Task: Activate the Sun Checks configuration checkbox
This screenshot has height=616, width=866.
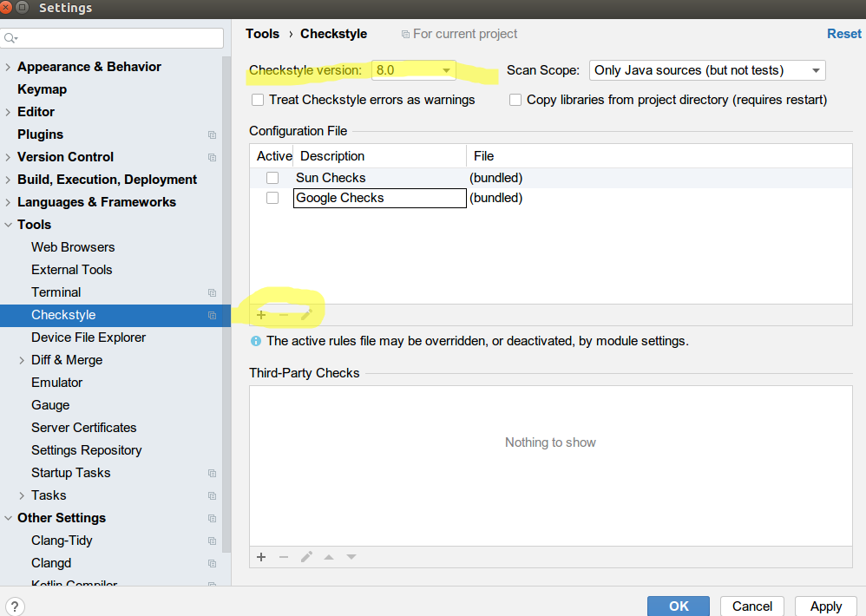Action: 272,177
